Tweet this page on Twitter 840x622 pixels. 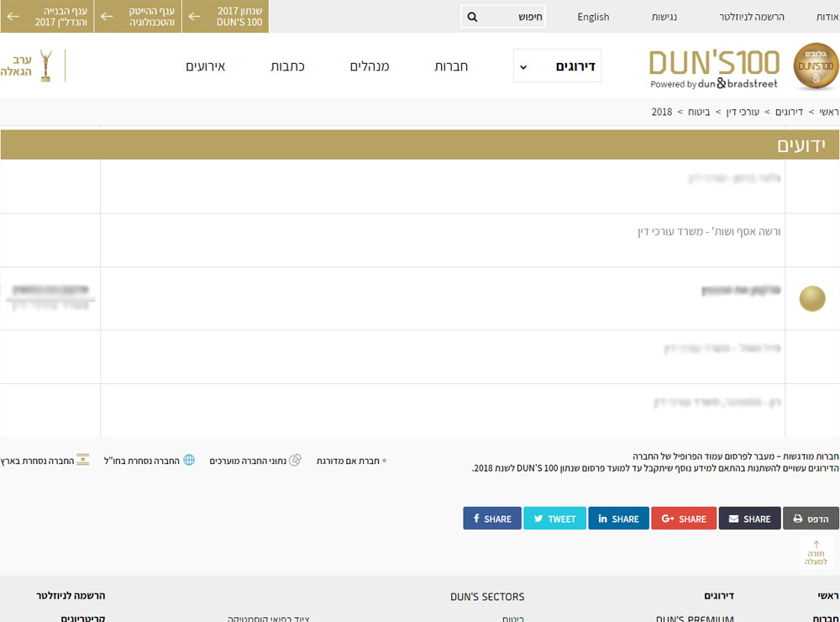[554, 519]
